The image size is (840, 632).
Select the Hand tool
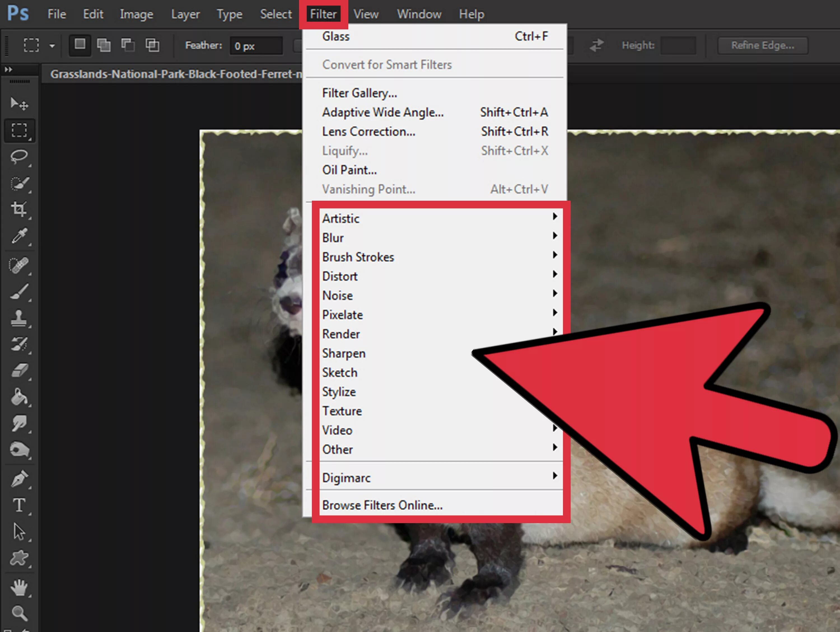click(19, 587)
